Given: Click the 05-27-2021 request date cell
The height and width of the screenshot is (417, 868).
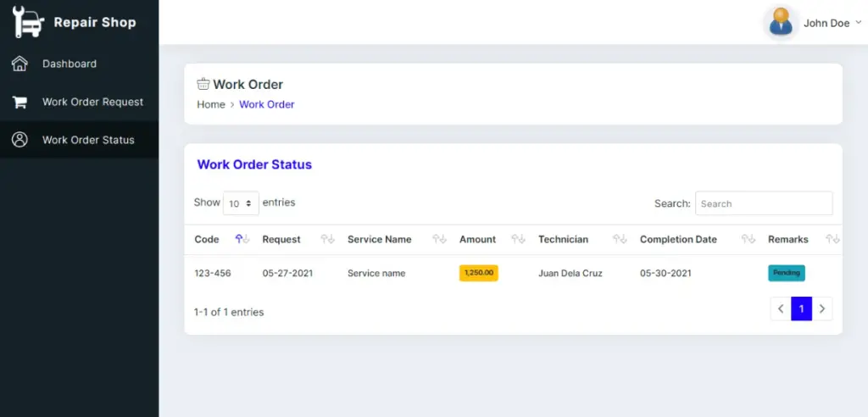Looking at the screenshot, I should click(x=287, y=273).
